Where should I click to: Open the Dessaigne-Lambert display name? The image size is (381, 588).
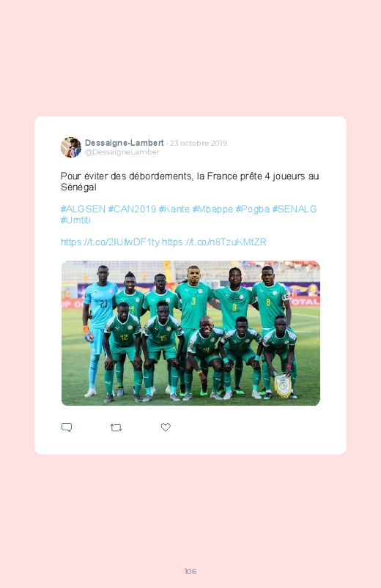125,143
